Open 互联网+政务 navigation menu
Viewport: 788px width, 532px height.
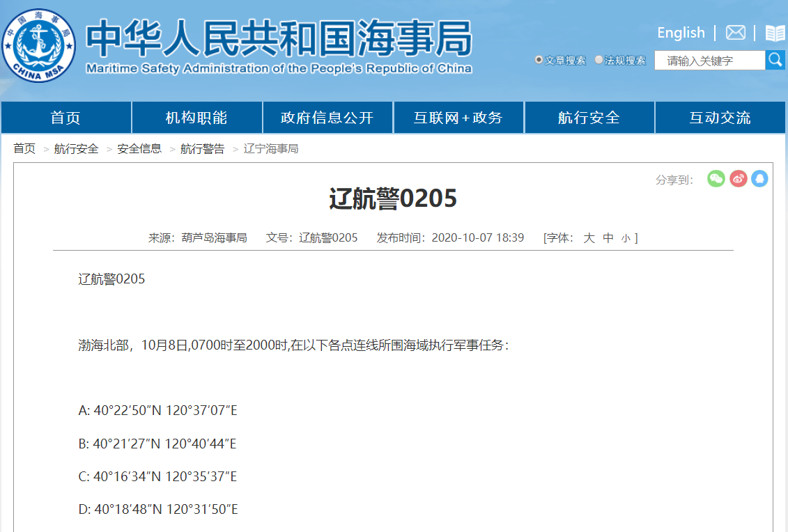click(x=458, y=118)
